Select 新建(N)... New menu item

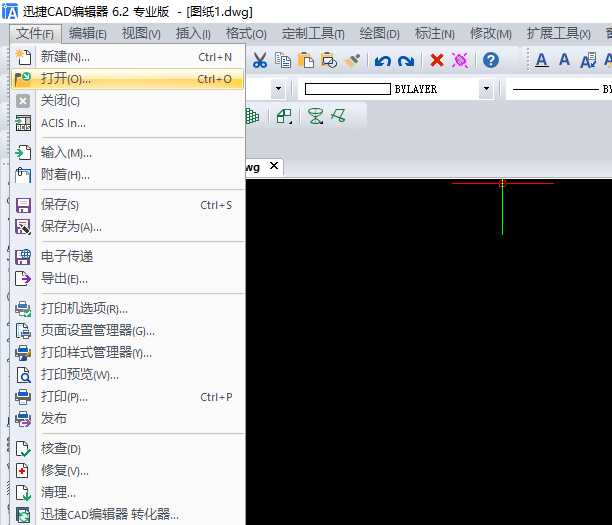pyautogui.click(x=128, y=57)
